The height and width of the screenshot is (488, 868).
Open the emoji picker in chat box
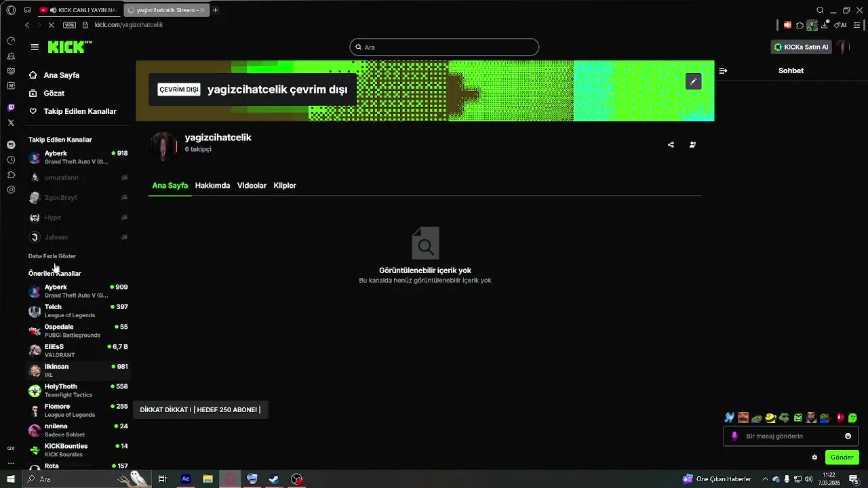click(x=848, y=436)
